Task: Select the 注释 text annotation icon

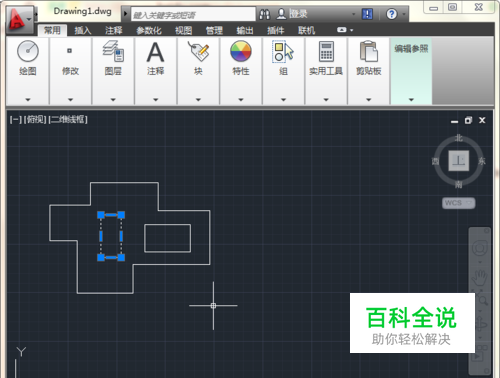Action: pos(155,52)
